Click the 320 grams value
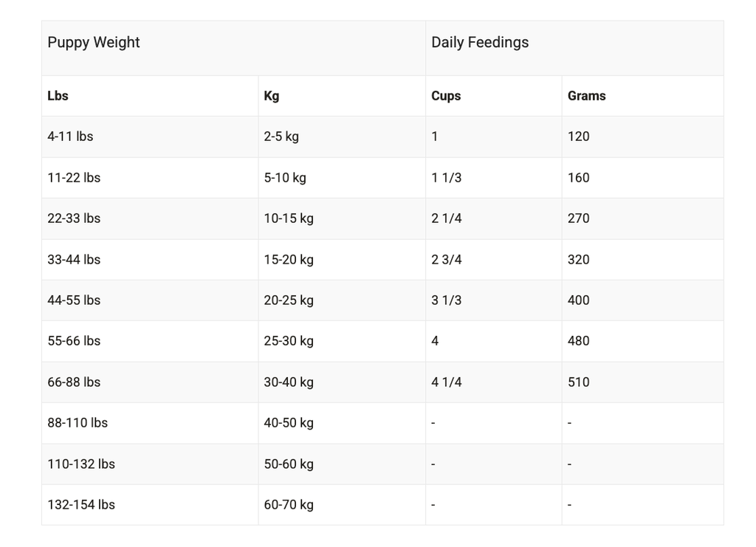 [x=579, y=260]
